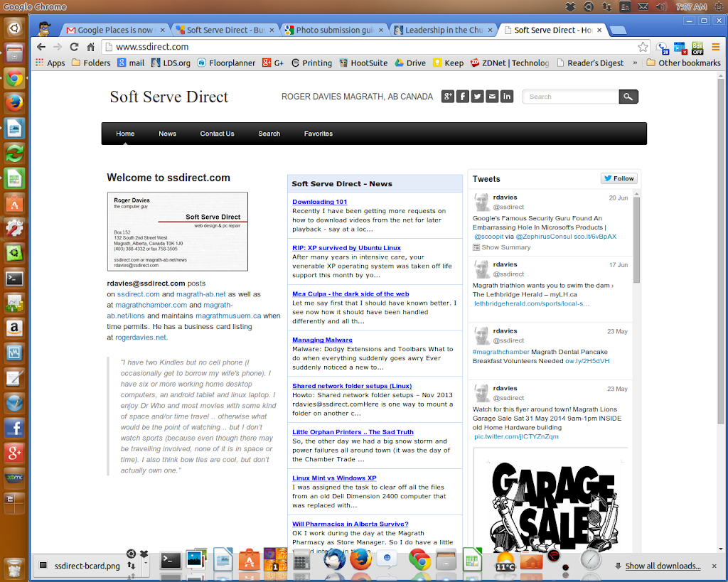Viewport: 728px width, 582px height.
Task: Open the Apps bookmarks shortcut
Action: (x=50, y=63)
